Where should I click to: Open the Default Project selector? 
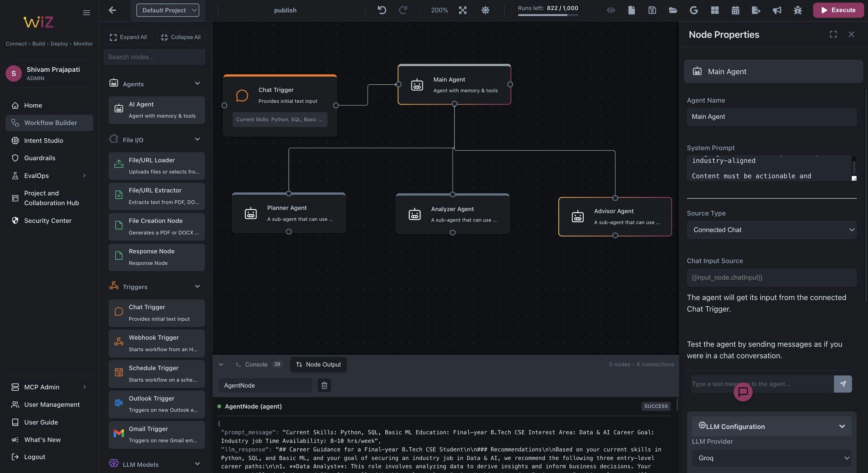[167, 10]
